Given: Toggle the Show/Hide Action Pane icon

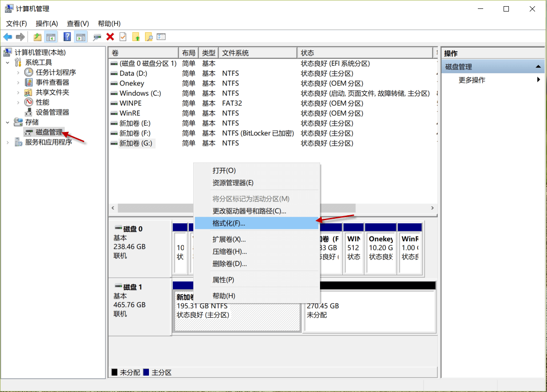Looking at the screenshot, I should click(x=81, y=37).
